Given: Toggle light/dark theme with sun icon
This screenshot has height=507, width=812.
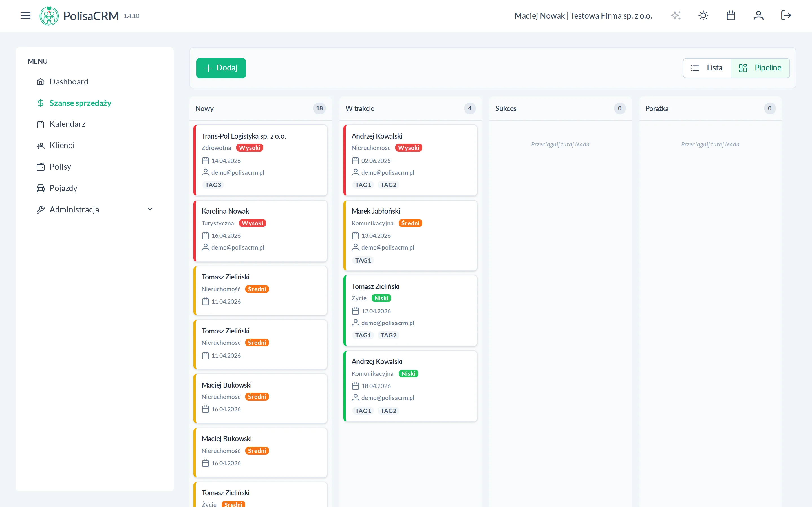Looking at the screenshot, I should pyautogui.click(x=703, y=15).
